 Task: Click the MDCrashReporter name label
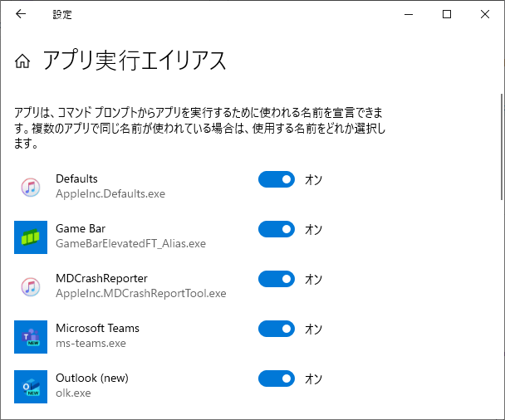point(102,278)
